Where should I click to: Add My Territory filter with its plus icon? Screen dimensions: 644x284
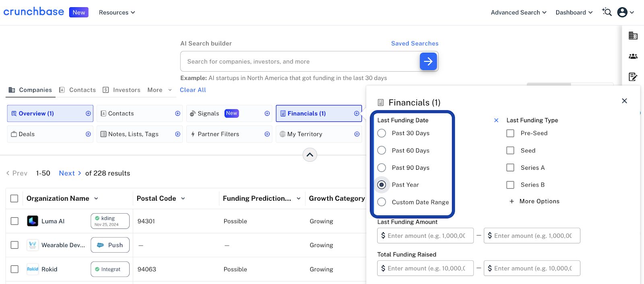tap(357, 134)
